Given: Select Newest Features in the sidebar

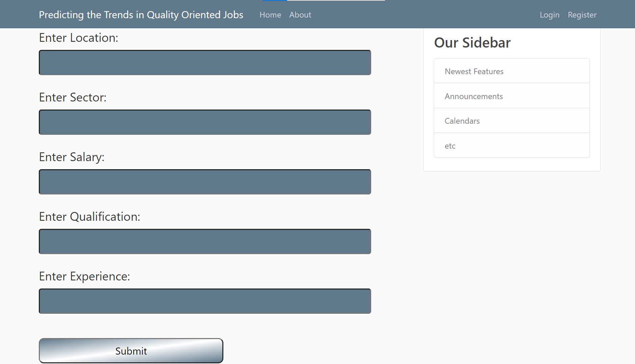Looking at the screenshot, I should tap(474, 71).
